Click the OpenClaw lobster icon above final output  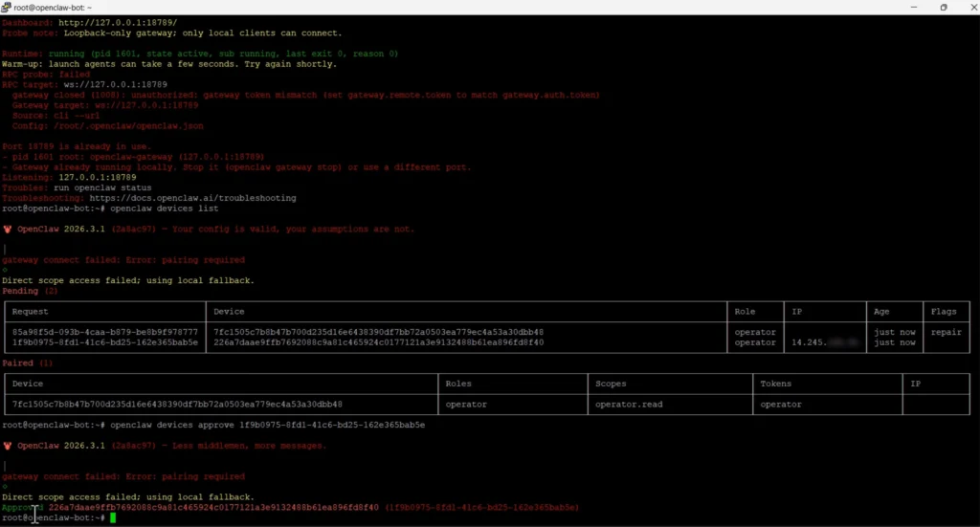tap(8, 446)
